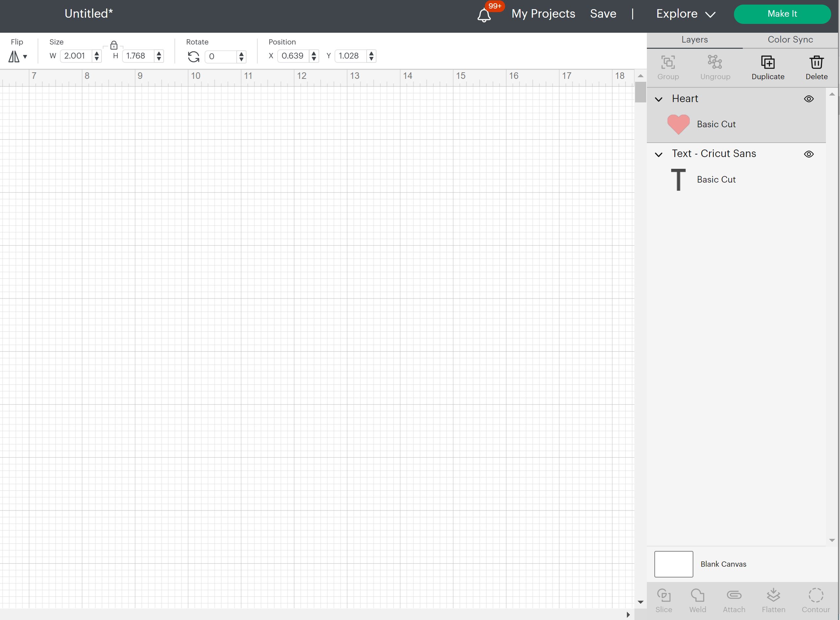The height and width of the screenshot is (620, 840).
Task: Click the Rotate icon
Action: pos(193,57)
